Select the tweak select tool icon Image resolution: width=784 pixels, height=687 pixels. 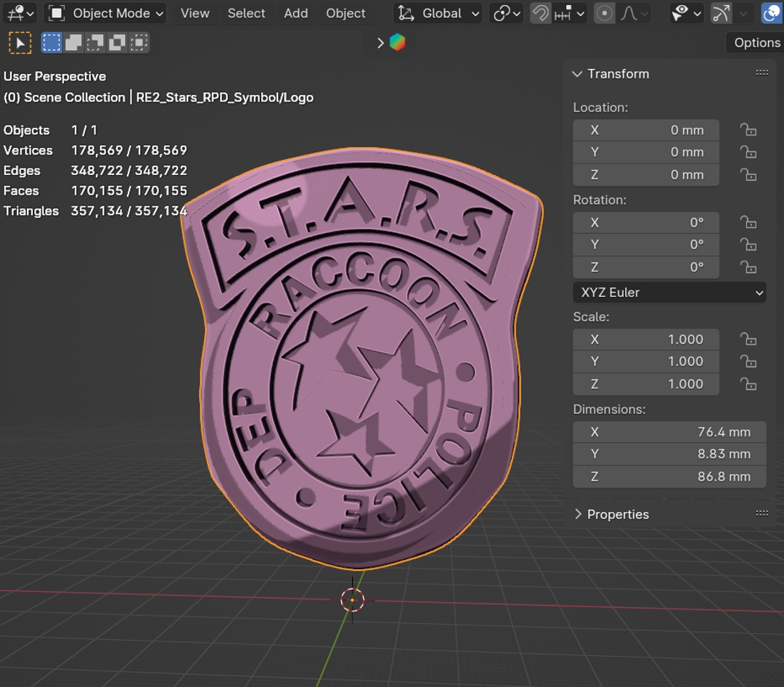pos(20,43)
